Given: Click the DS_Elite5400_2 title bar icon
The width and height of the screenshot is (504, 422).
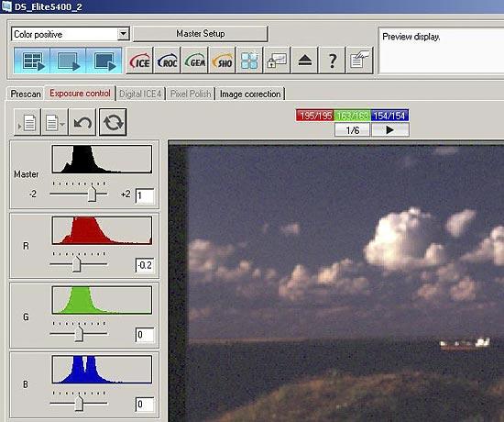Looking at the screenshot, I should (6, 6).
